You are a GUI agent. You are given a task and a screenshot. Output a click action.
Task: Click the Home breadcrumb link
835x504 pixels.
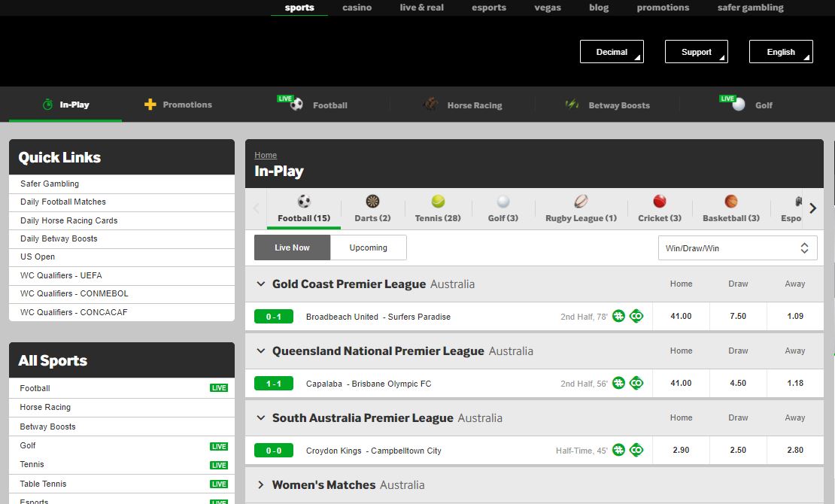266,155
